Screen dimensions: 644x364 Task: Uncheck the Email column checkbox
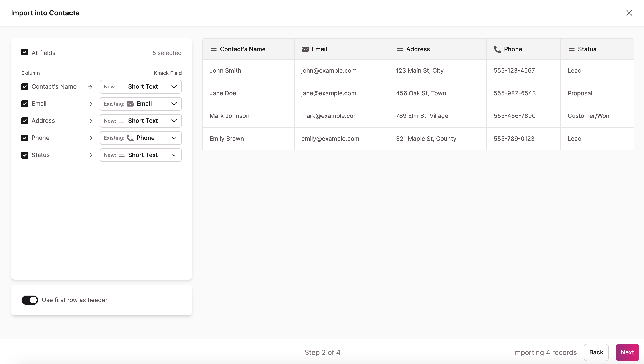pos(25,104)
